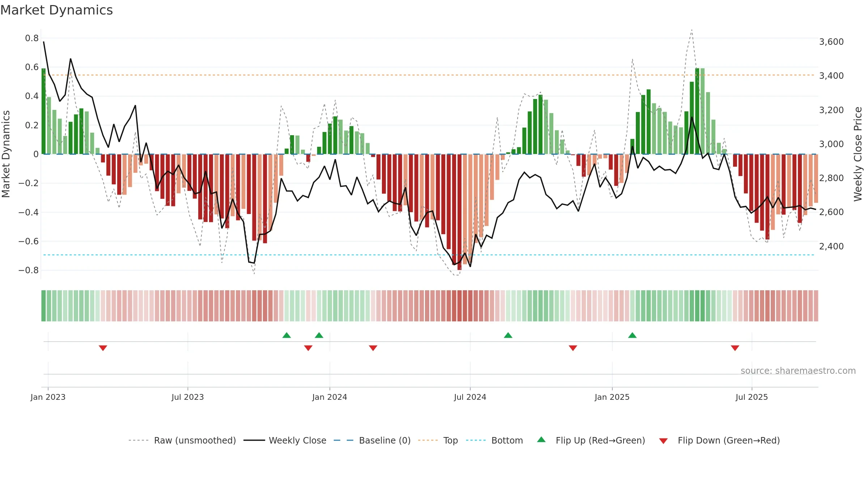Click the Market Dynamics chart title
Screen dimensions: 868x488
tap(57, 10)
